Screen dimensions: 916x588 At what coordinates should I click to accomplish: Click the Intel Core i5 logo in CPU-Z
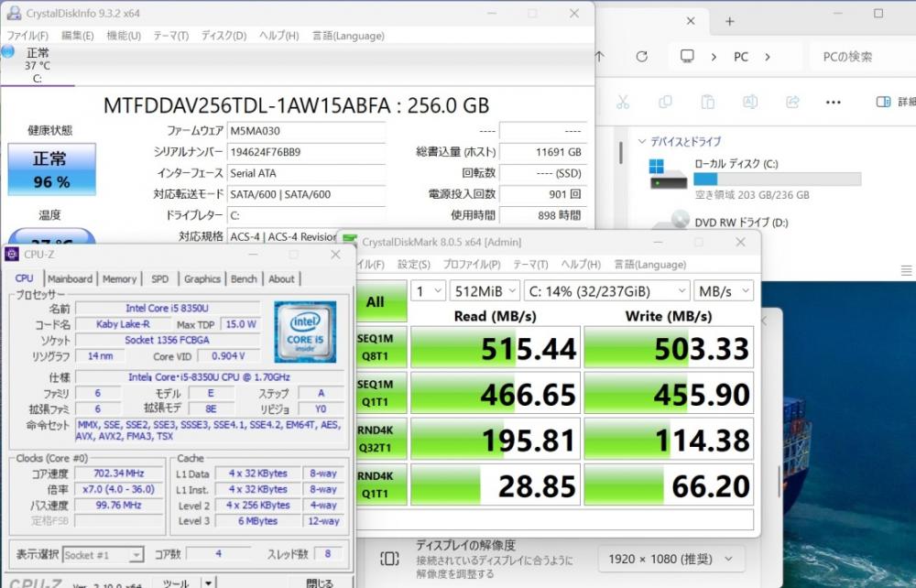tap(305, 332)
